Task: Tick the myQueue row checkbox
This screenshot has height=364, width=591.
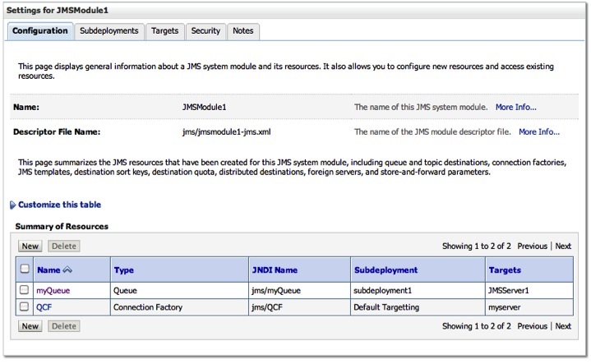Action: [x=25, y=289]
